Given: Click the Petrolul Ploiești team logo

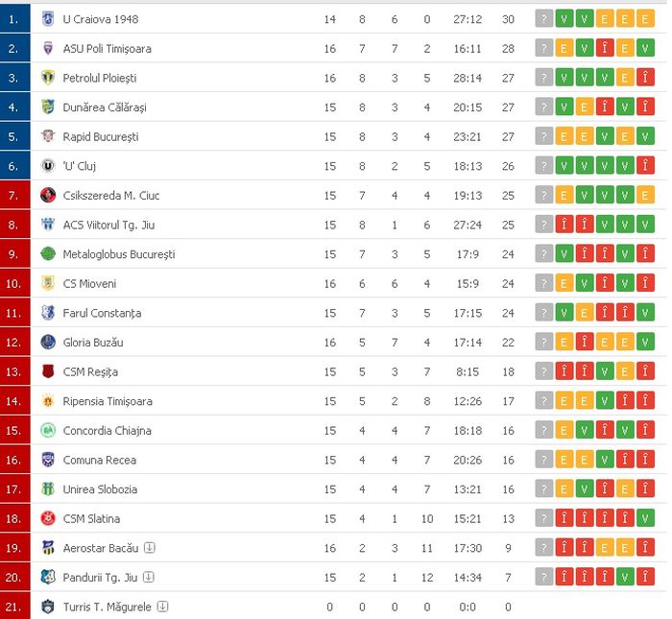Looking at the screenshot, I should tap(48, 78).
